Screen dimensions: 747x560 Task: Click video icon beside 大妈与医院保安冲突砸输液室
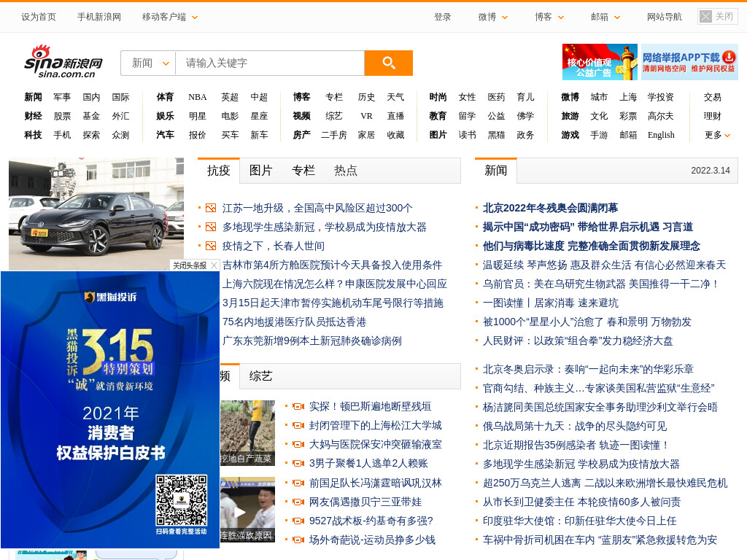click(298, 444)
